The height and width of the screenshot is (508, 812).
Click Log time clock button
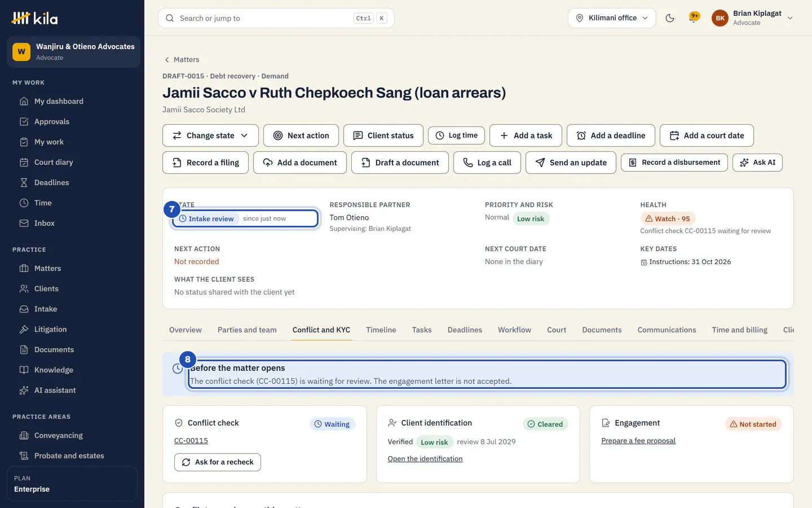pyautogui.click(x=457, y=135)
